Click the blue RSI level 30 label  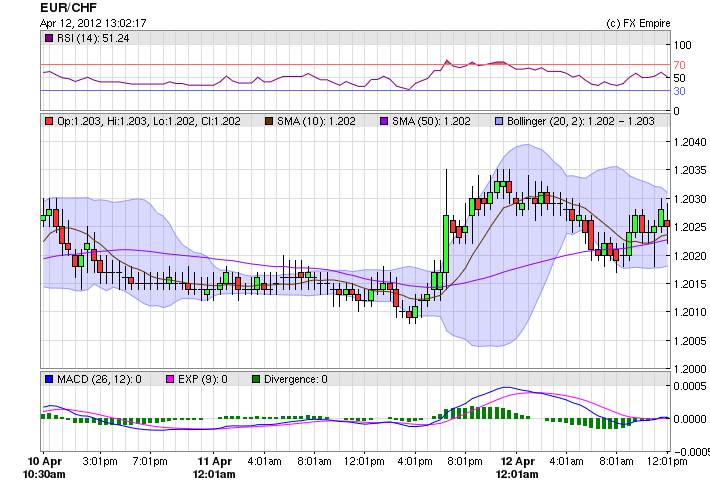(679, 91)
